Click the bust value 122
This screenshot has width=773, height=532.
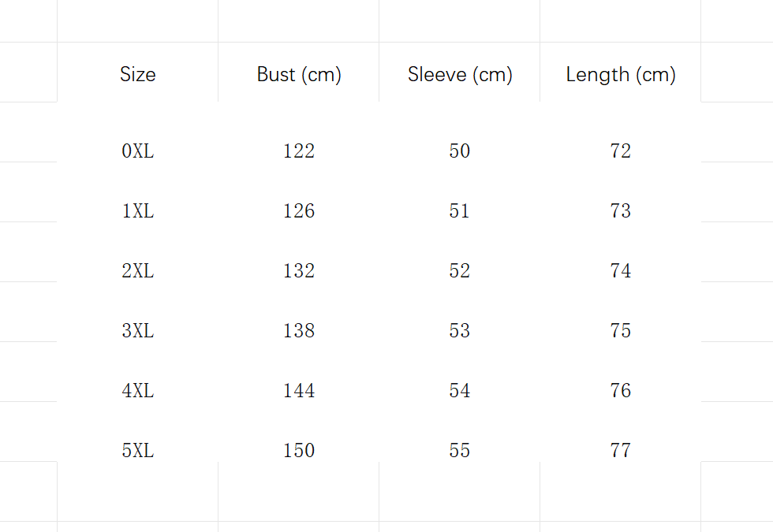click(x=299, y=151)
